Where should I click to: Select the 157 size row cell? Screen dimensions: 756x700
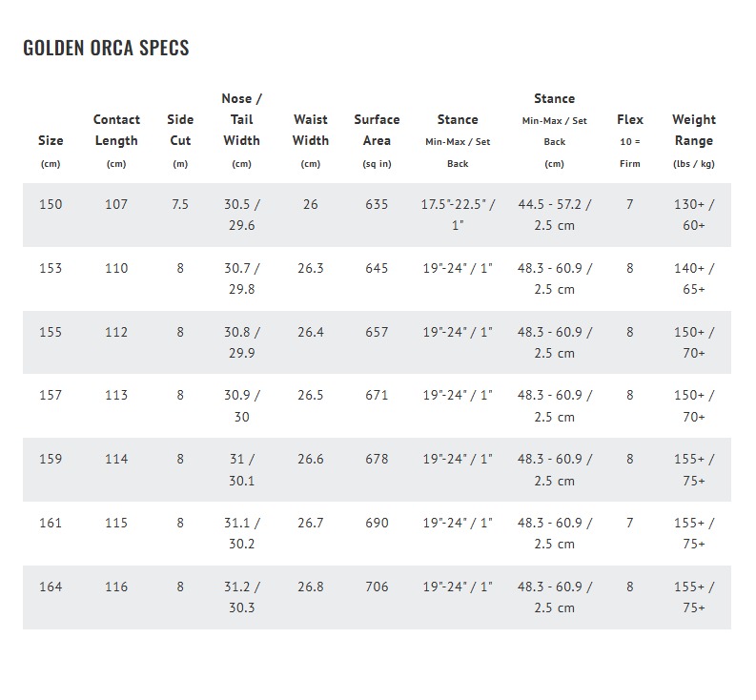click(x=51, y=396)
